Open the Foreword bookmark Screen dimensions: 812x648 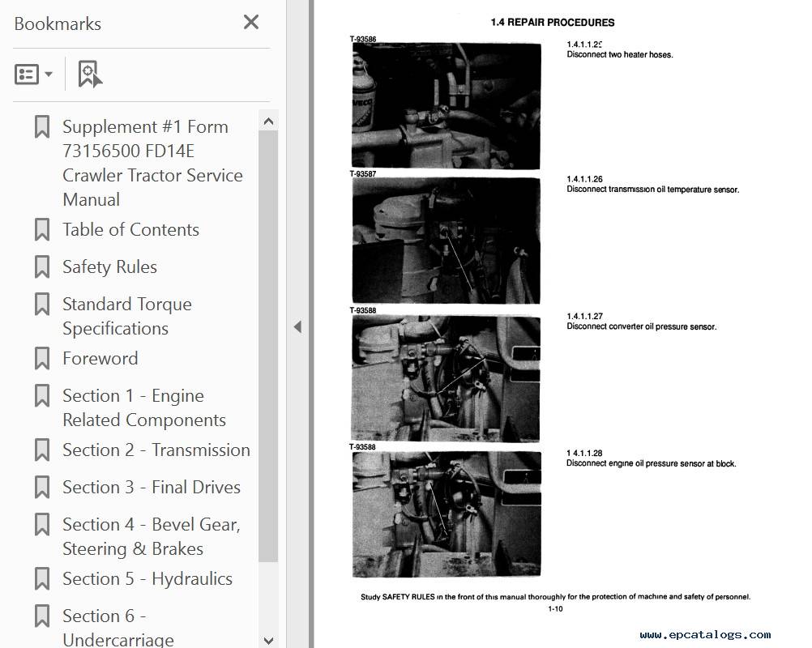(x=100, y=359)
